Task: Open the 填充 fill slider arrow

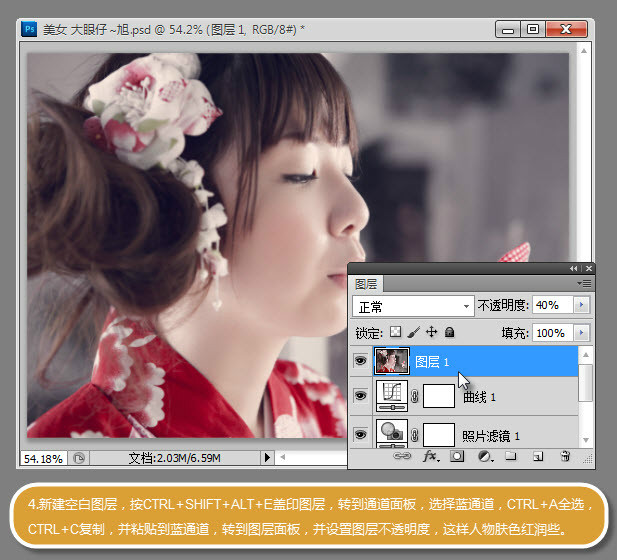Action: 582,333
